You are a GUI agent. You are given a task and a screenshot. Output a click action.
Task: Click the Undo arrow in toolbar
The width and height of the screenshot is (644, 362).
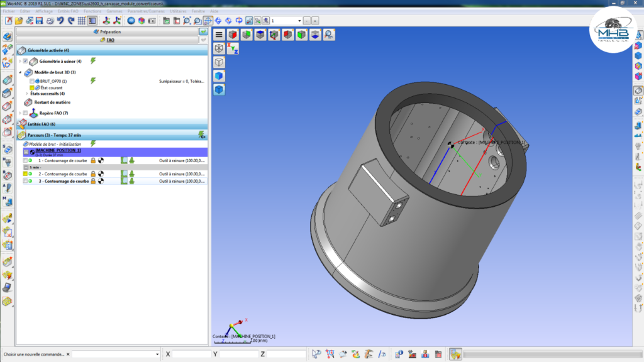click(x=60, y=21)
